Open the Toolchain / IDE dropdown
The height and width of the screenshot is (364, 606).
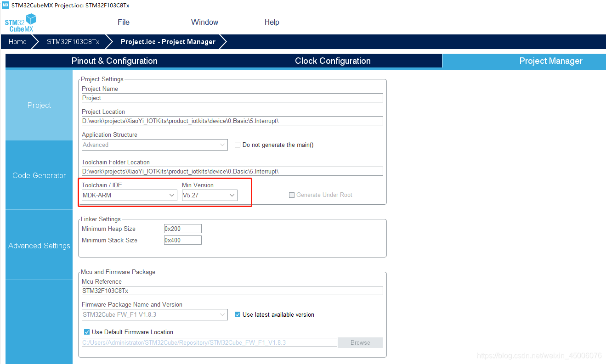pyautogui.click(x=129, y=195)
